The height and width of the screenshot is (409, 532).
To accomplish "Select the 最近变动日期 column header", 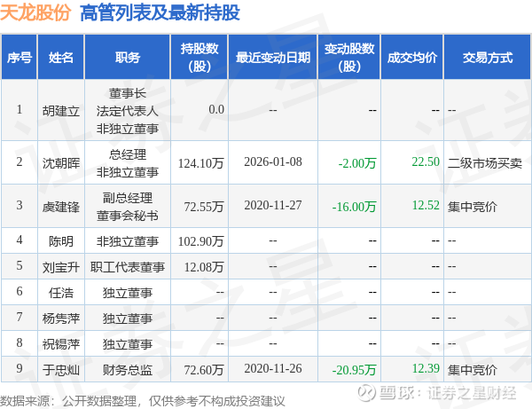I will pos(273,57).
